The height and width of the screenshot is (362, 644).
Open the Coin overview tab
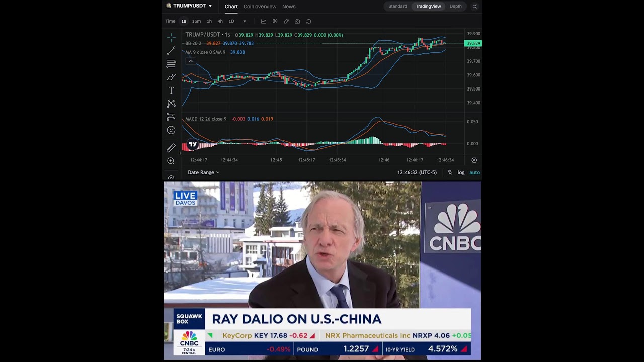(260, 6)
